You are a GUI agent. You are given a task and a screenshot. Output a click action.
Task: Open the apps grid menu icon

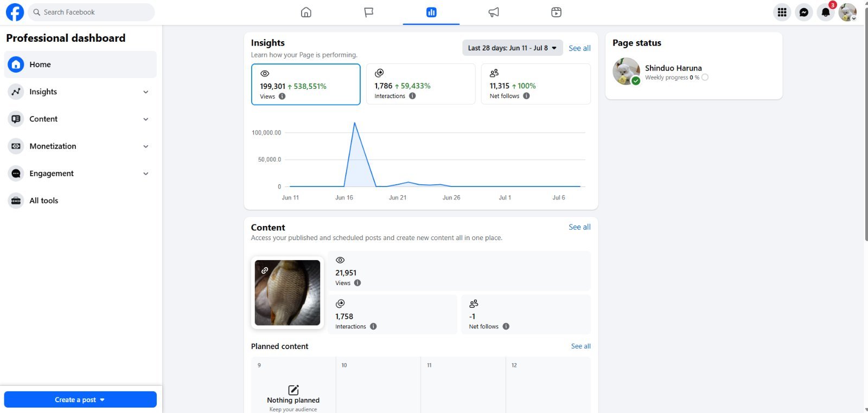pos(782,12)
